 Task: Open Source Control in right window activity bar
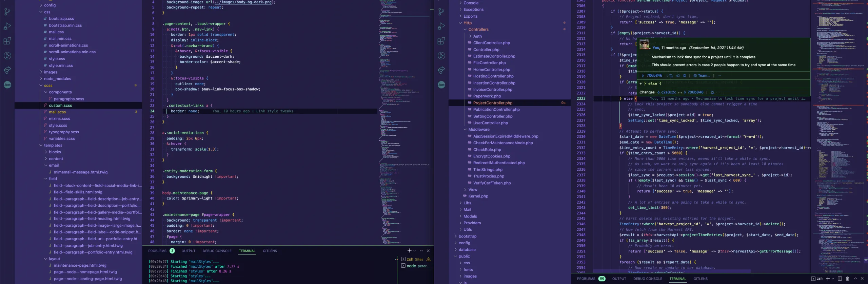coord(441,12)
